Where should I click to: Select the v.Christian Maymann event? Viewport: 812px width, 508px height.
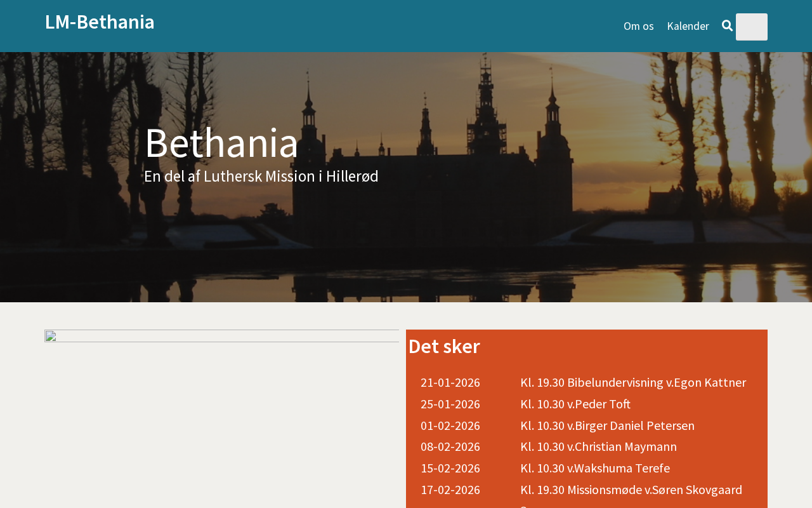click(x=598, y=446)
